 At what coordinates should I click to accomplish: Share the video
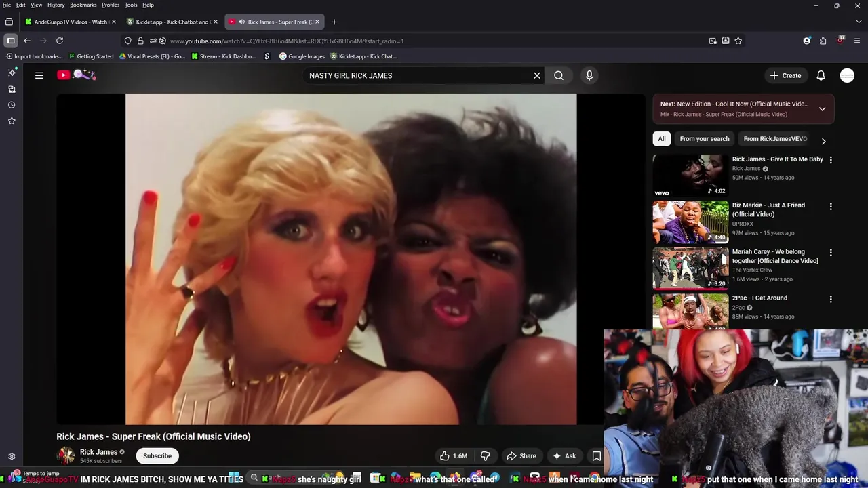coord(521,456)
